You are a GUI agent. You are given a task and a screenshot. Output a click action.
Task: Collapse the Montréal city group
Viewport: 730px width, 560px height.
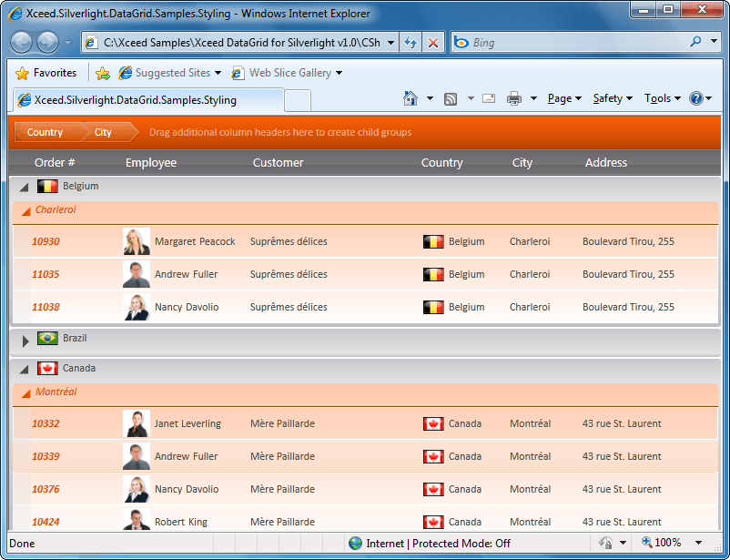pos(26,393)
